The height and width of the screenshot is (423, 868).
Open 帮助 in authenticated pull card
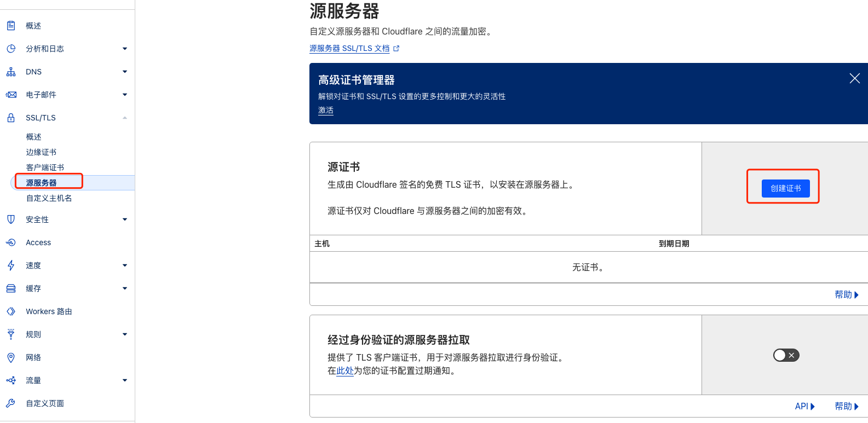click(847, 406)
